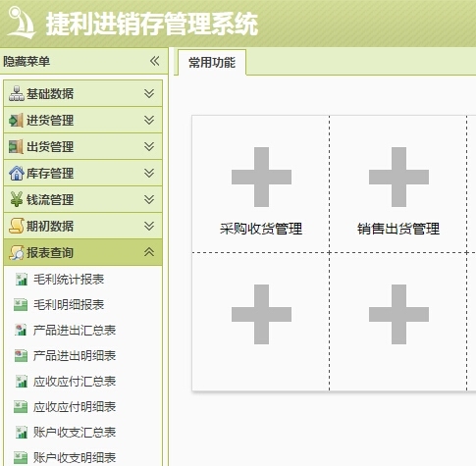
Task: Open the 库存管理 menu label
Action: coord(50,174)
